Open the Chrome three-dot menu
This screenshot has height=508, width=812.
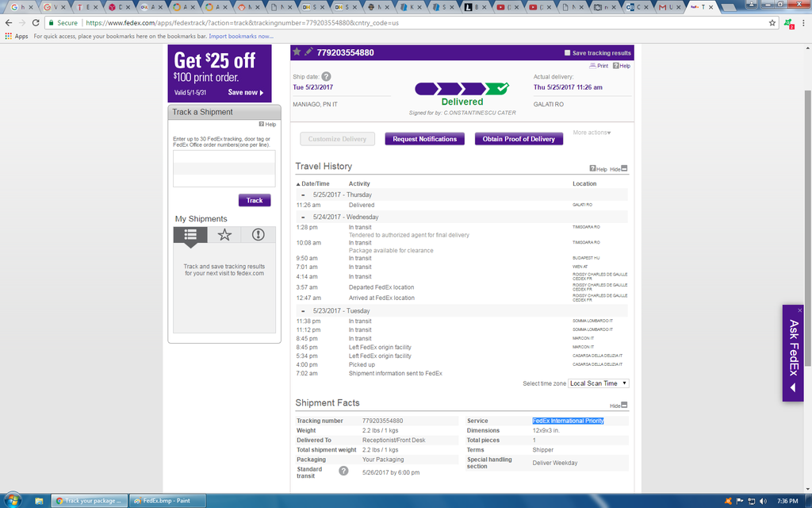(x=804, y=23)
